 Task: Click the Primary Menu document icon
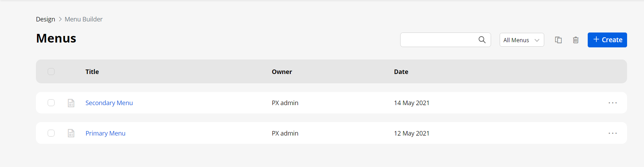[71, 133]
